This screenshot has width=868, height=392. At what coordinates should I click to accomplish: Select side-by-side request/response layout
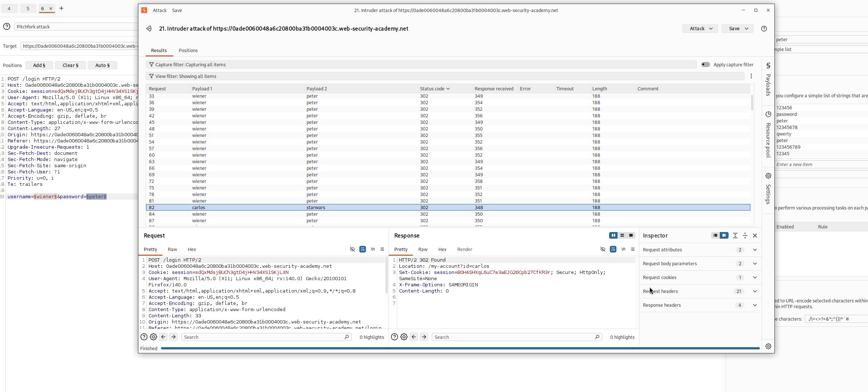613,235
